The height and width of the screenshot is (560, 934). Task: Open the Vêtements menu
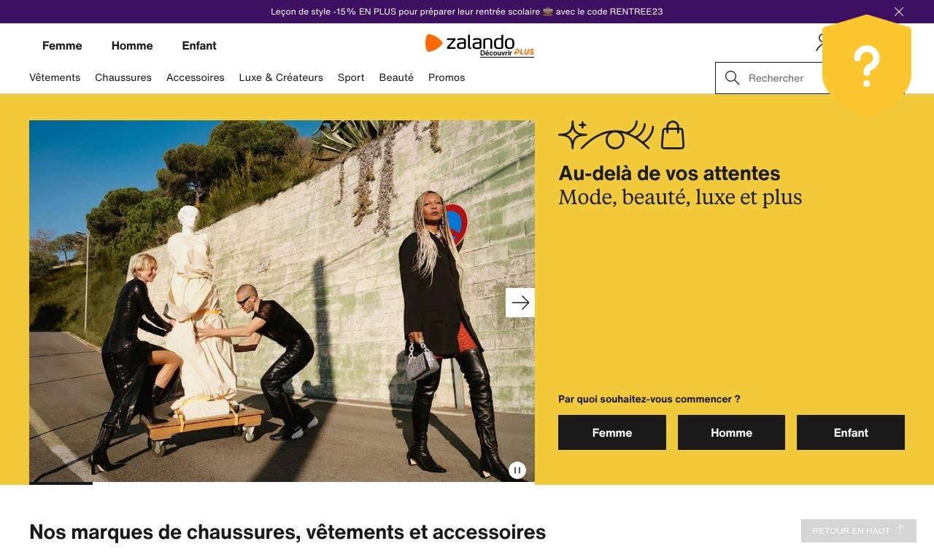coord(55,77)
